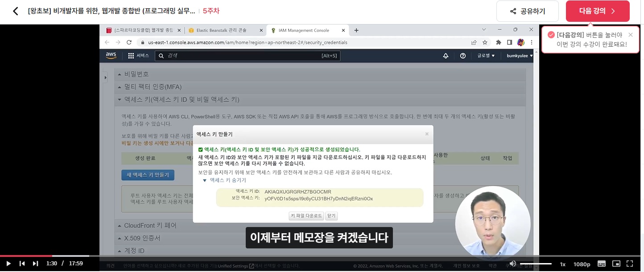
Task: Click the 작업 column header
Action: 508,158
